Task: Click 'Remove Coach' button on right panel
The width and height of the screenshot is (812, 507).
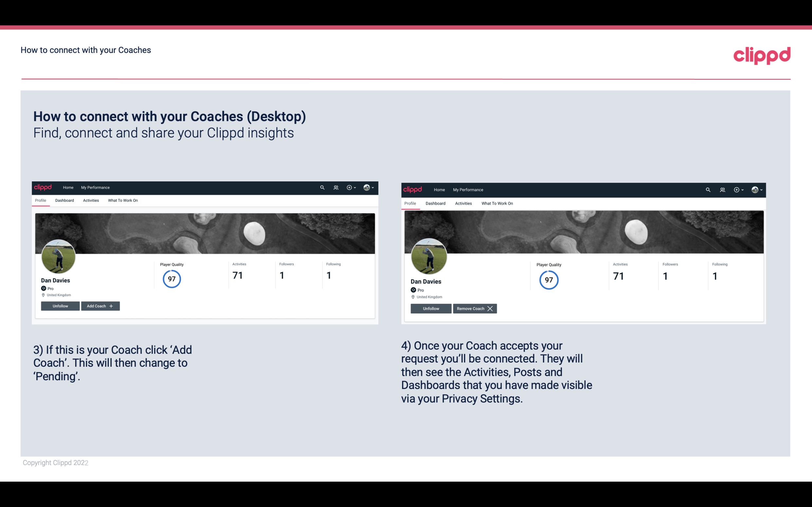Action: pos(475,308)
